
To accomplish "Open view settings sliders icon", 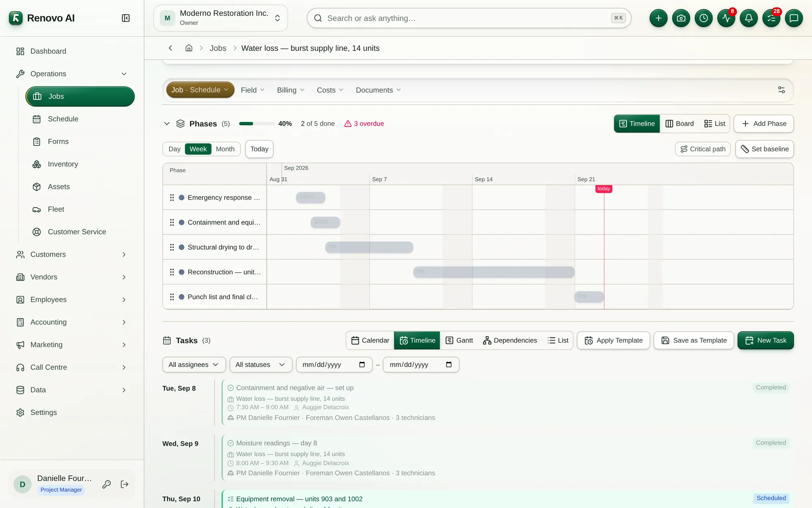I will point(781,90).
